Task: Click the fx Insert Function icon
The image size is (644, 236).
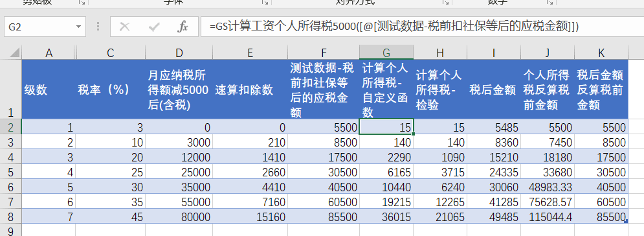Action: click(183, 27)
